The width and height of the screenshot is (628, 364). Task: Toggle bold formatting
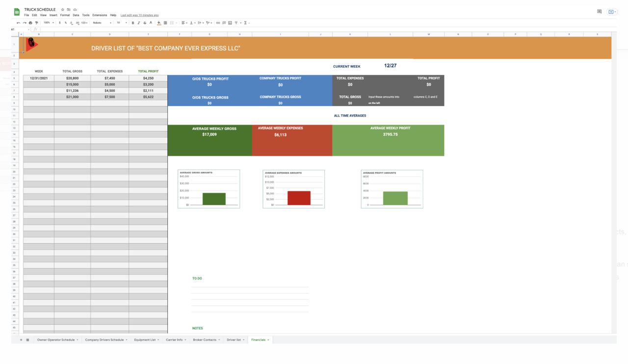click(x=133, y=23)
